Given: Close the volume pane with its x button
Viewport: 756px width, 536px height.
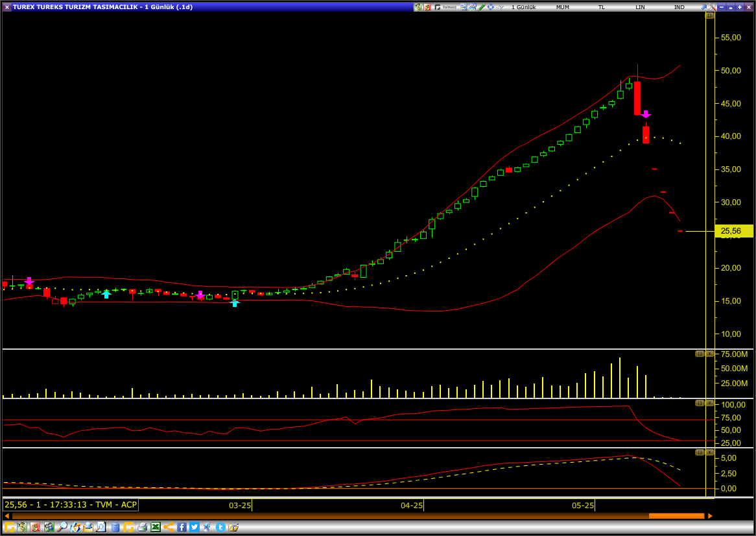Looking at the screenshot, I should click(710, 354).
